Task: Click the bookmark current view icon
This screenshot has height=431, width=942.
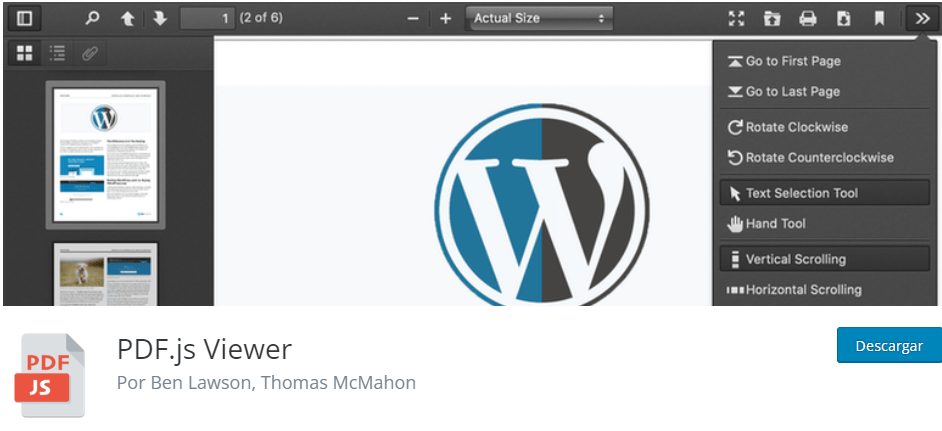Action: (879, 18)
